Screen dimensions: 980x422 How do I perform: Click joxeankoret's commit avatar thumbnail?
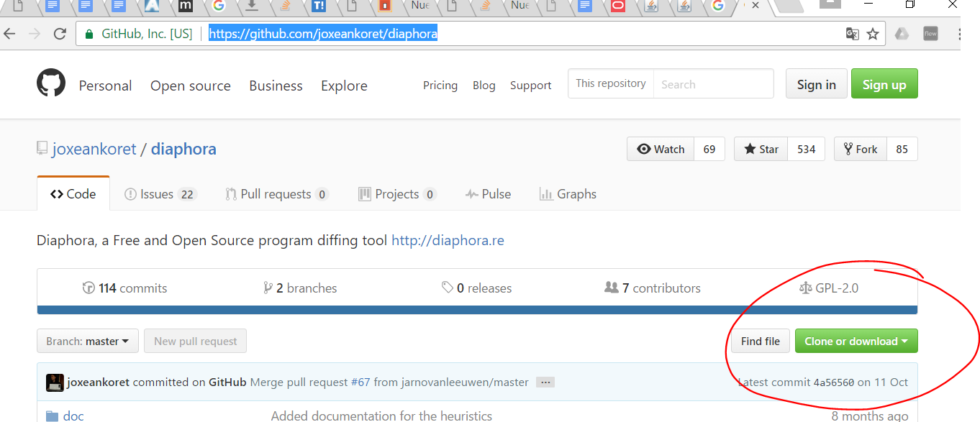tap(55, 382)
